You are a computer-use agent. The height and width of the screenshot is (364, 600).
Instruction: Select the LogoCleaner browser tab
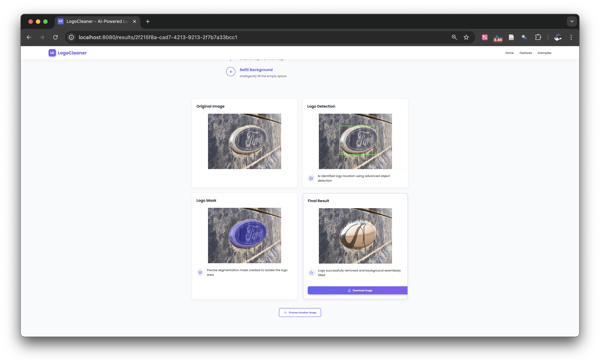98,21
